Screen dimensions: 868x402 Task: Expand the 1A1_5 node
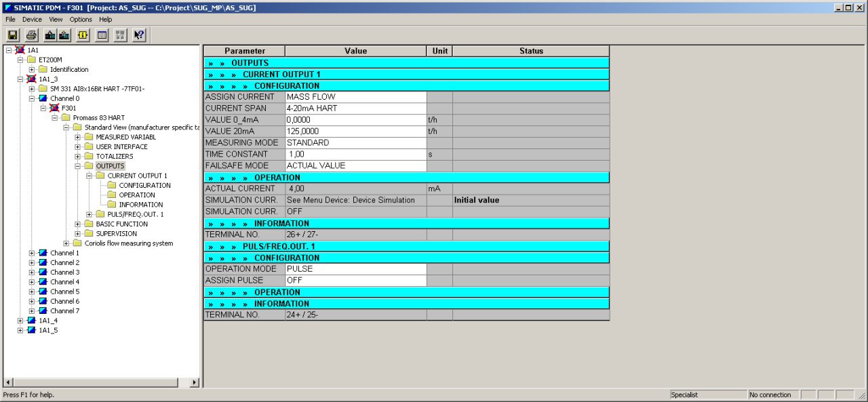20,330
